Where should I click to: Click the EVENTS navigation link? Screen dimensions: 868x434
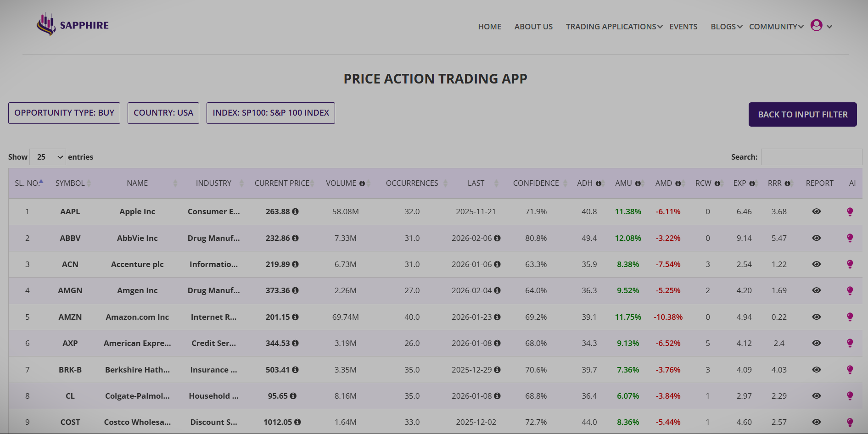(x=683, y=27)
